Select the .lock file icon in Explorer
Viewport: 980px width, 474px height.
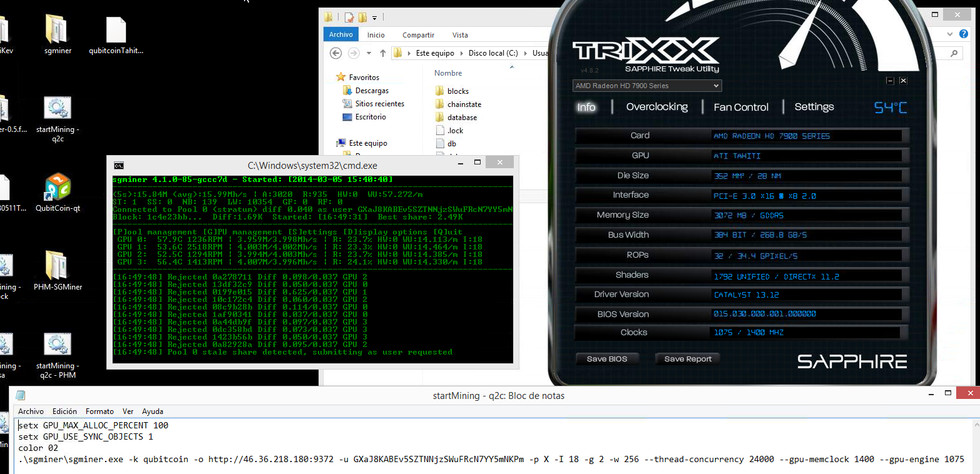click(440, 130)
